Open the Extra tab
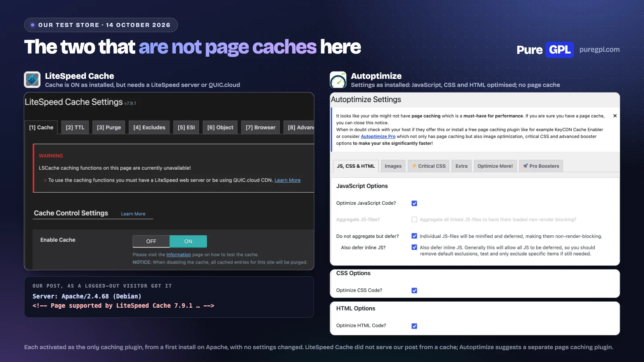 pyautogui.click(x=462, y=166)
